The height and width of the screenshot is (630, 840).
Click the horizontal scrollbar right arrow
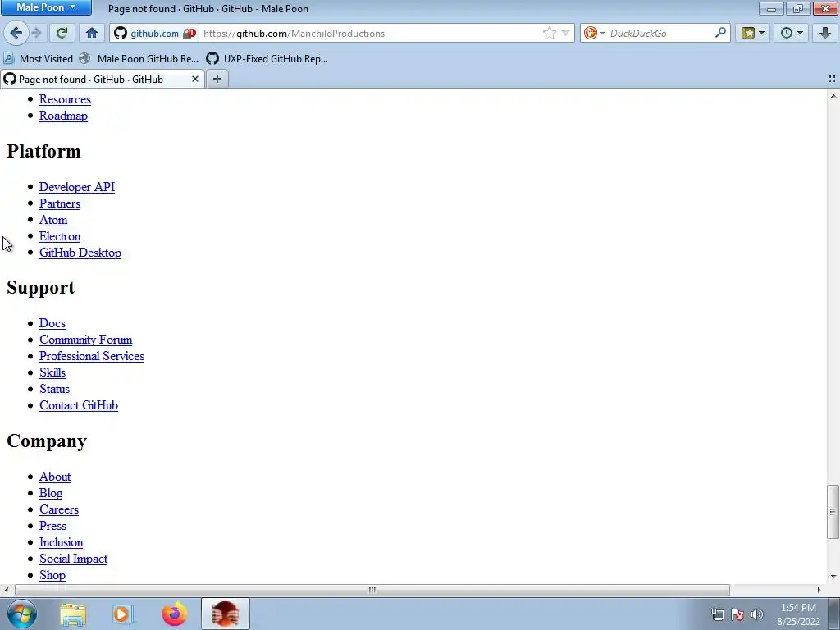[x=819, y=590]
